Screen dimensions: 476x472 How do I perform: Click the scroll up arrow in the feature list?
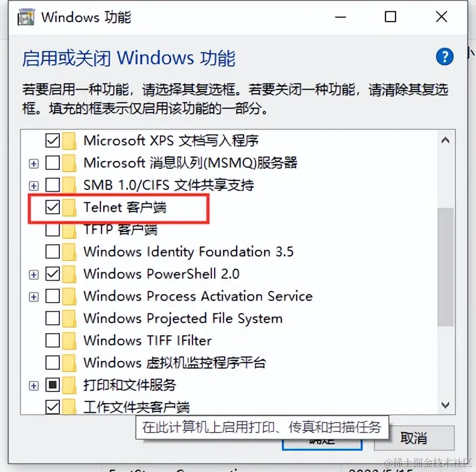tap(445, 140)
